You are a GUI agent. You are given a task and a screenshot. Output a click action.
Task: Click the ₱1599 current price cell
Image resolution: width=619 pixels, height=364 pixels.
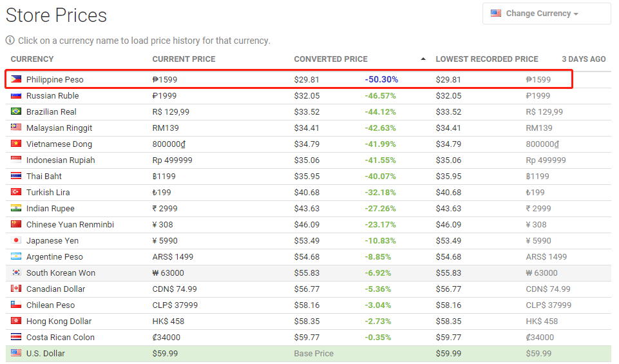click(x=165, y=79)
